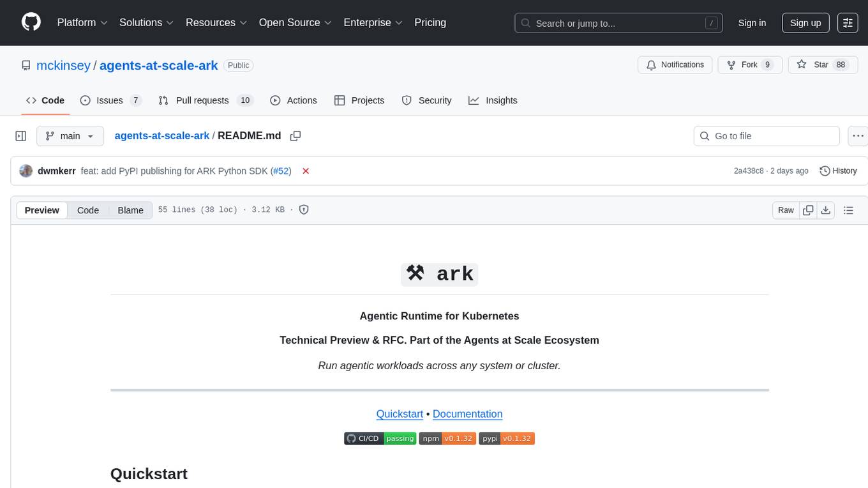
Task: Open the appearance settings icon in header
Action: [848, 23]
